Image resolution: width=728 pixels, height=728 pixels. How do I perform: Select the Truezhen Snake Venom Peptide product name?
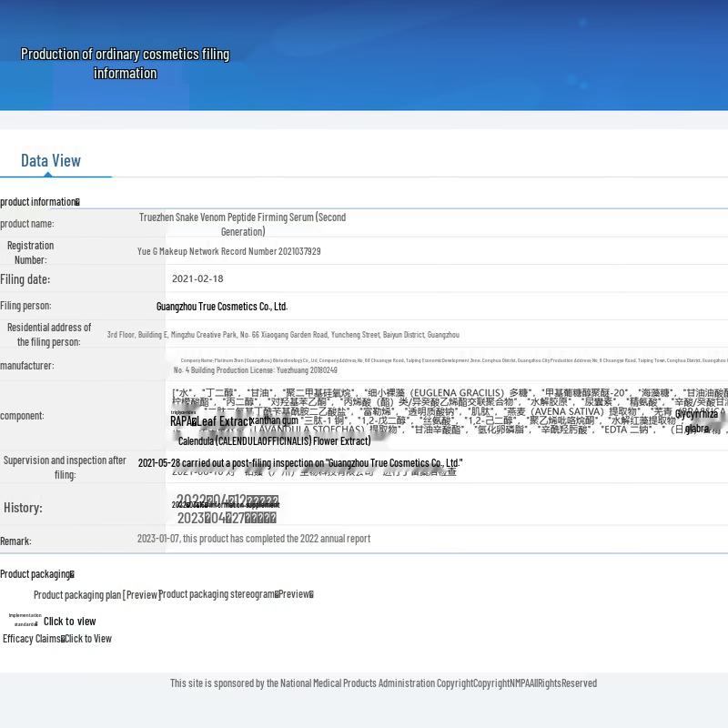(x=242, y=224)
